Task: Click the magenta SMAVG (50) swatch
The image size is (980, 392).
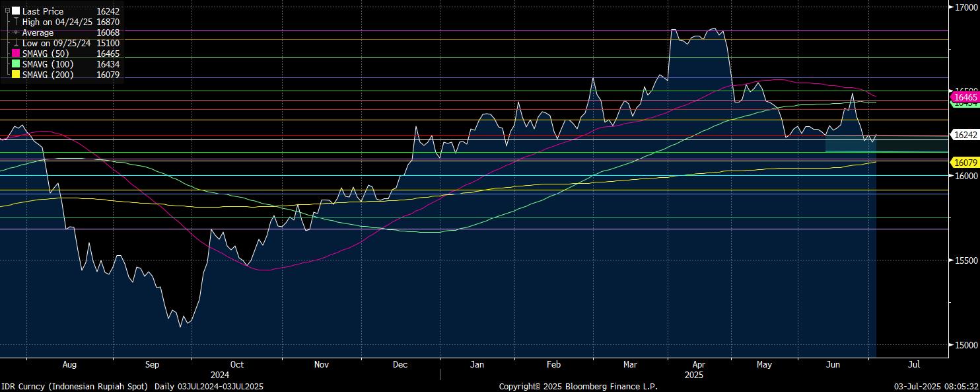Action: pyautogui.click(x=16, y=54)
